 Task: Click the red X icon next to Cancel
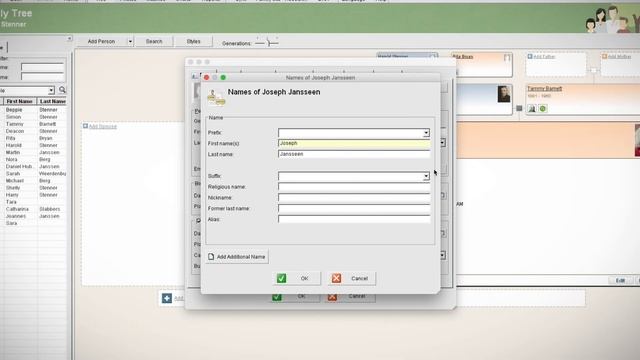coord(336,278)
